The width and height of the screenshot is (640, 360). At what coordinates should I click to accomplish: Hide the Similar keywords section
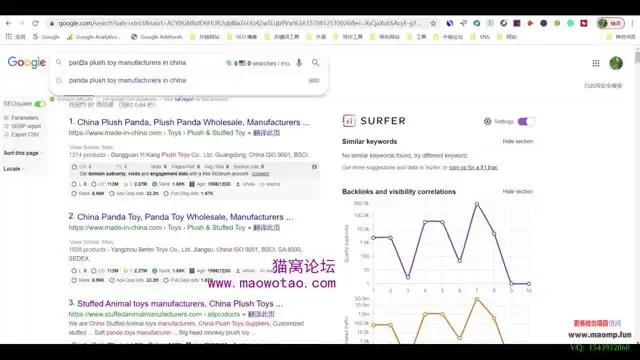click(518, 141)
